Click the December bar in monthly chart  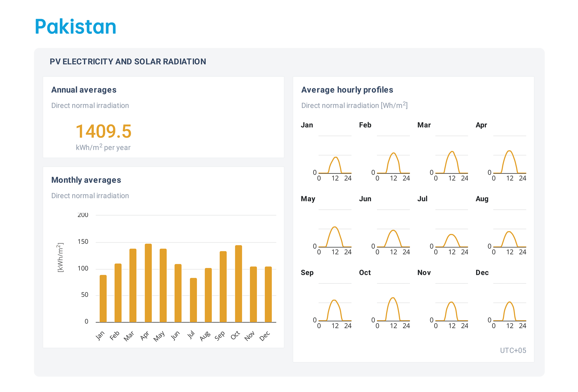click(268, 294)
